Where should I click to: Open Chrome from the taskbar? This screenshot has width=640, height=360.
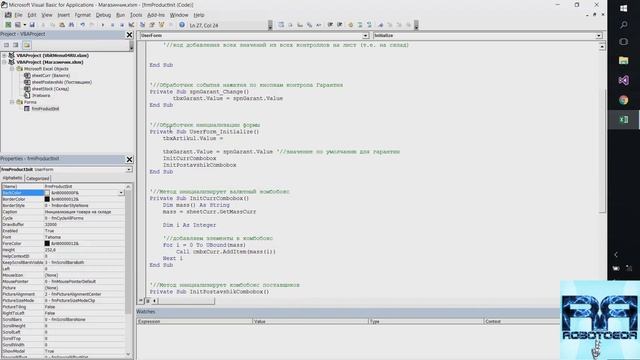click(x=623, y=100)
